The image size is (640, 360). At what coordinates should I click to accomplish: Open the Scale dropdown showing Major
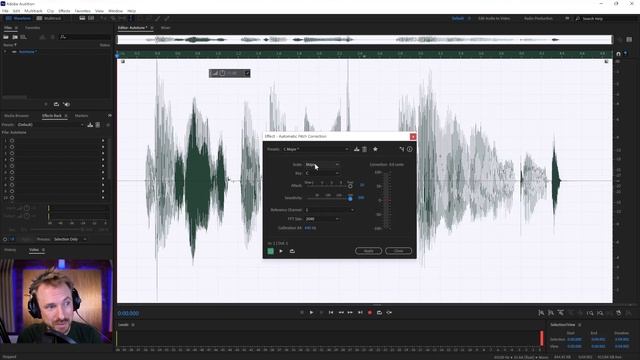coord(322,164)
